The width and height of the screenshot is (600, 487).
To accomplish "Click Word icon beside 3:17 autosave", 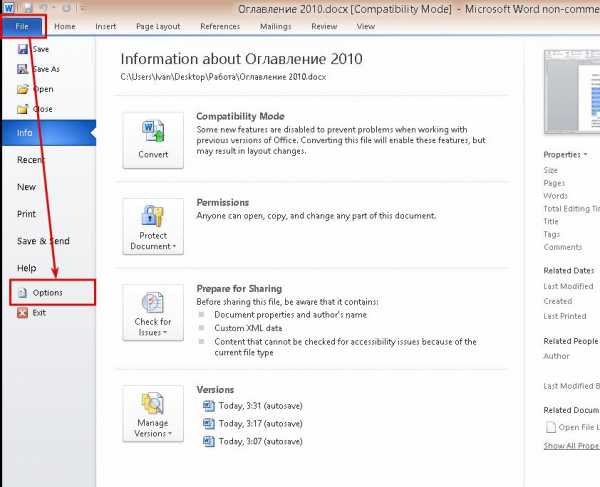I will (x=209, y=423).
